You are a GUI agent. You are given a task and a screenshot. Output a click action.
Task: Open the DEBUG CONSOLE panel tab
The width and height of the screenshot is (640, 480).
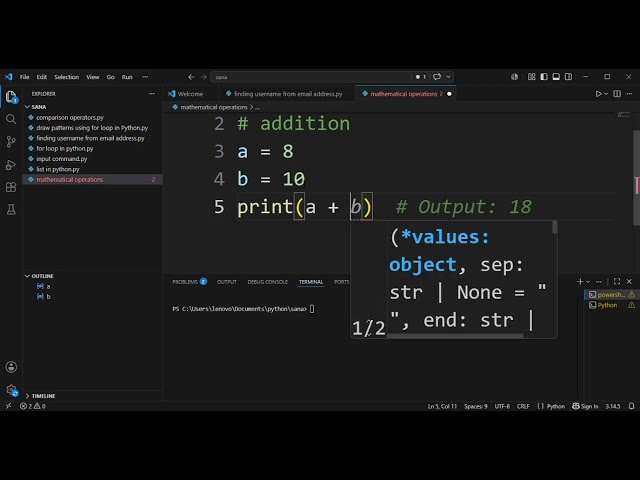tap(268, 282)
